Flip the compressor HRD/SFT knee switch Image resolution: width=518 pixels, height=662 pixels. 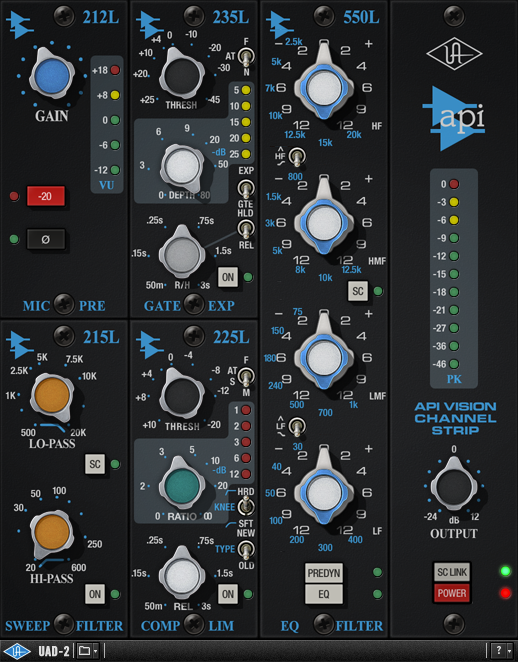click(x=246, y=506)
